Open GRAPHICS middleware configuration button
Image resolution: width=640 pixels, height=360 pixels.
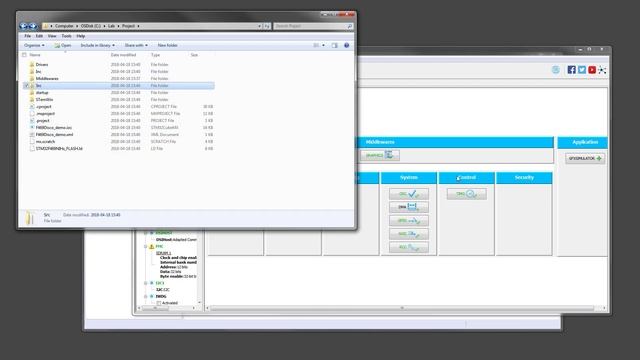click(380, 156)
